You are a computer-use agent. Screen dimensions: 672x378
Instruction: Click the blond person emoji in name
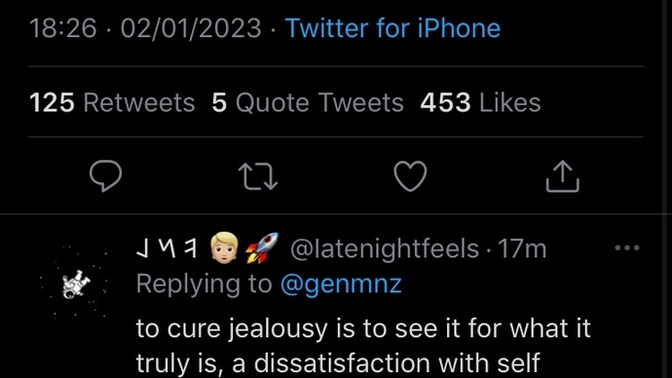(225, 248)
